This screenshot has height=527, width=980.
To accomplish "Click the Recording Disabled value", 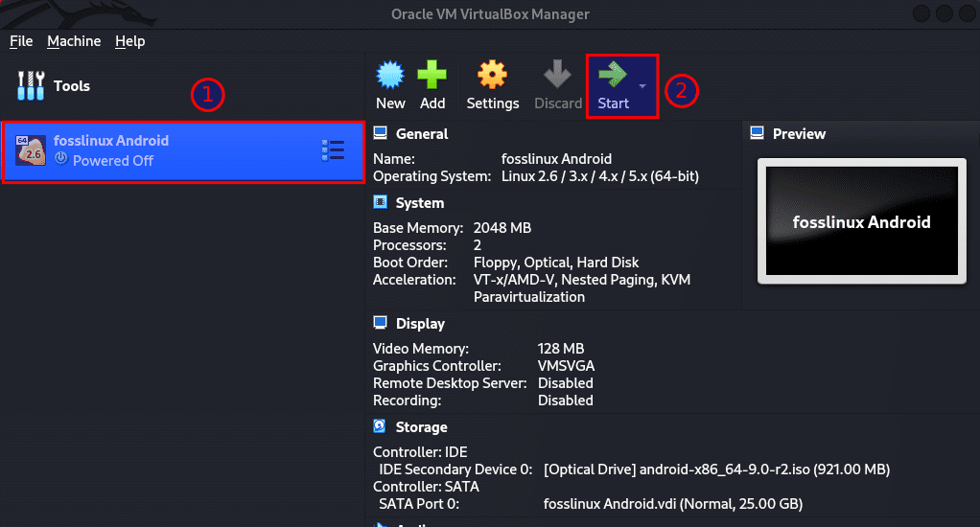I will pyautogui.click(x=566, y=401).
